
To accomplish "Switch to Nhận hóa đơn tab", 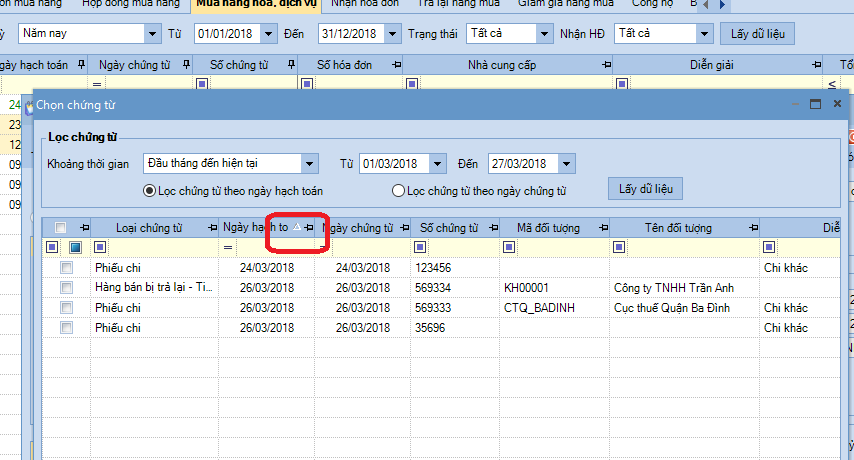I will click(x=365, y=4).
